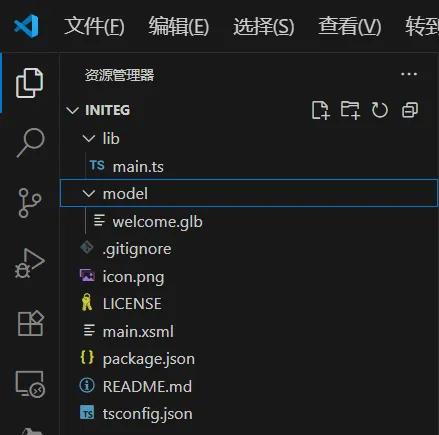Open .gitignore file
Viewport: 439px width, 435px height.
click(137, 249)
